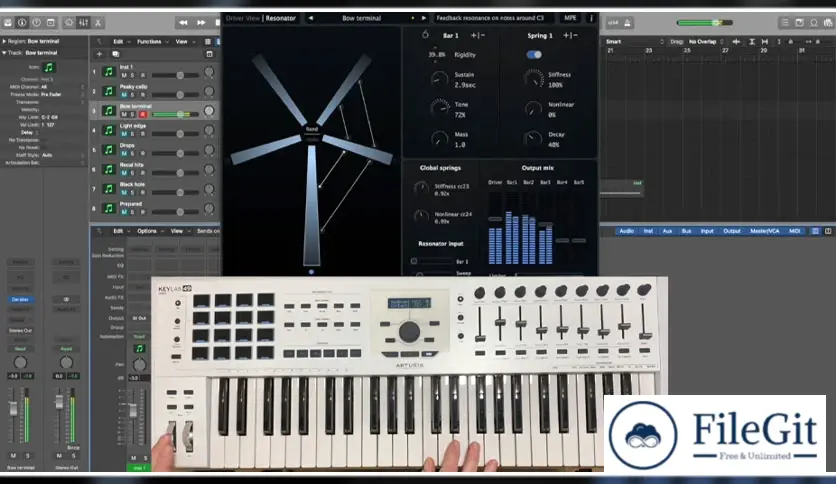This screenshot has width=836, height=484.
Task: Open Quick Help with the question mark icon
Action: pyautogui.click(x=36, y=22)
